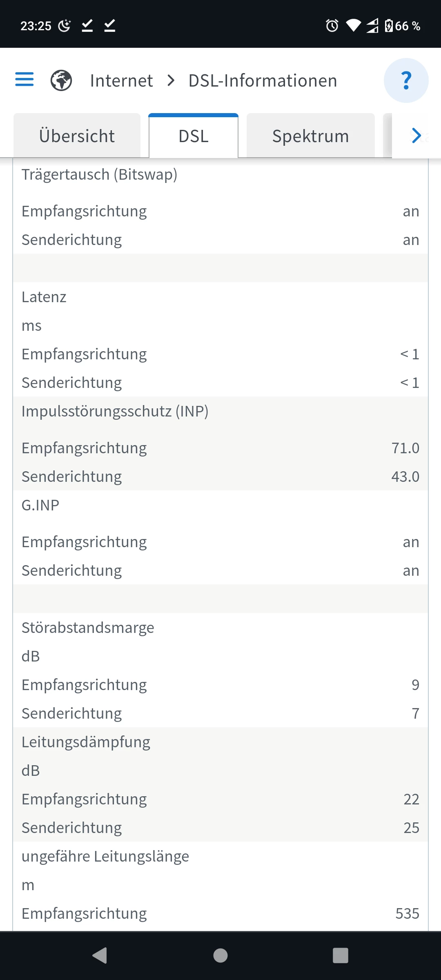Tap the alarm clock status icon
441x980 pixels.
tap(332, 26)
